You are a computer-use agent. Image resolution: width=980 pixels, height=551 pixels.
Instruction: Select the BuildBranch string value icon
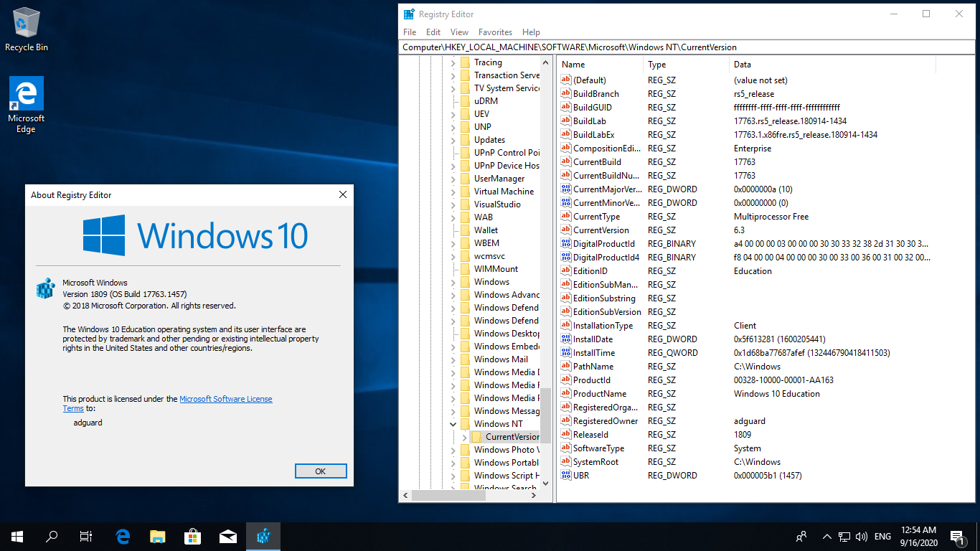pyautogui.click(x=565, y=94)
